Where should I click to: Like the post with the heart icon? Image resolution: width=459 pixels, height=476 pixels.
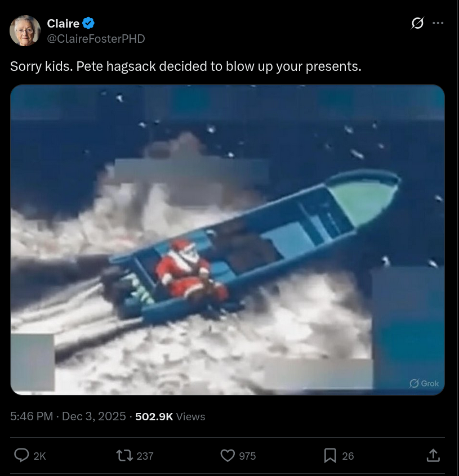point(228,455)
